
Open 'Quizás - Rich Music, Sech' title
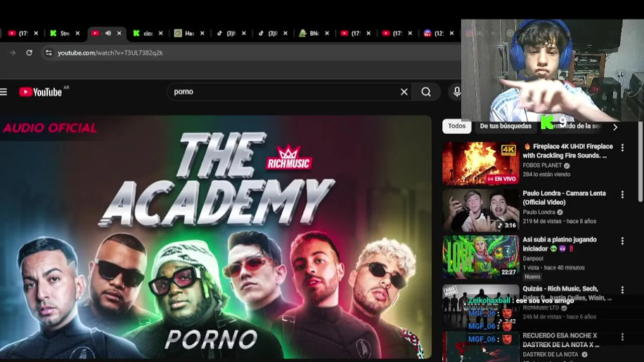tap(568, 293)
